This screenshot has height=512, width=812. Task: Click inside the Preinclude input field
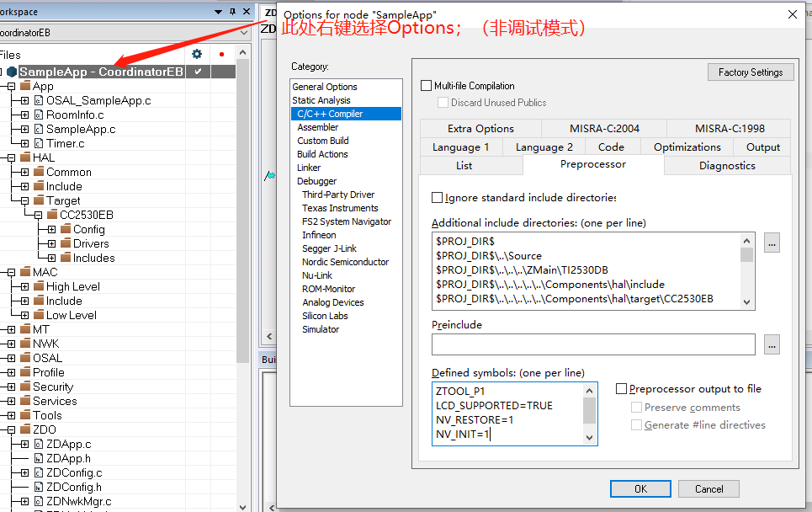pyautogui.click(x=593, y=344)
